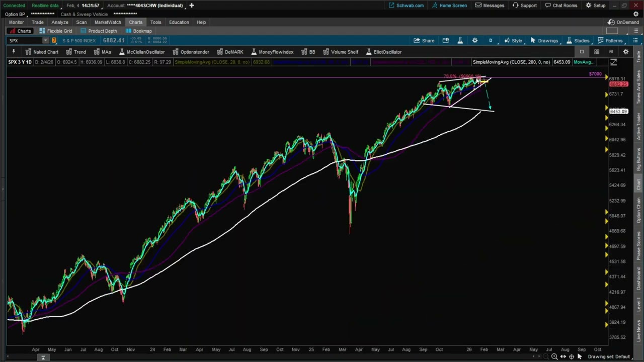Open Drawing set: Default dropdown
Viewport: 644px width, 362px height.
point(611,357)
